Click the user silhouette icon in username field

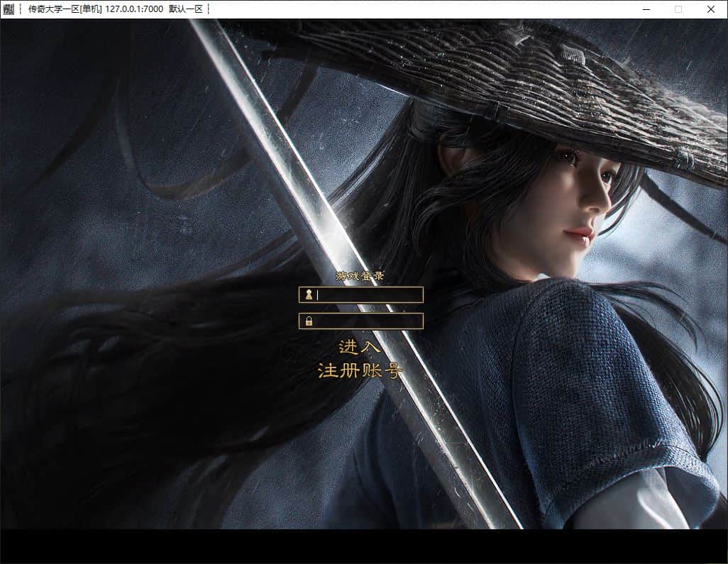pos(309,294)
